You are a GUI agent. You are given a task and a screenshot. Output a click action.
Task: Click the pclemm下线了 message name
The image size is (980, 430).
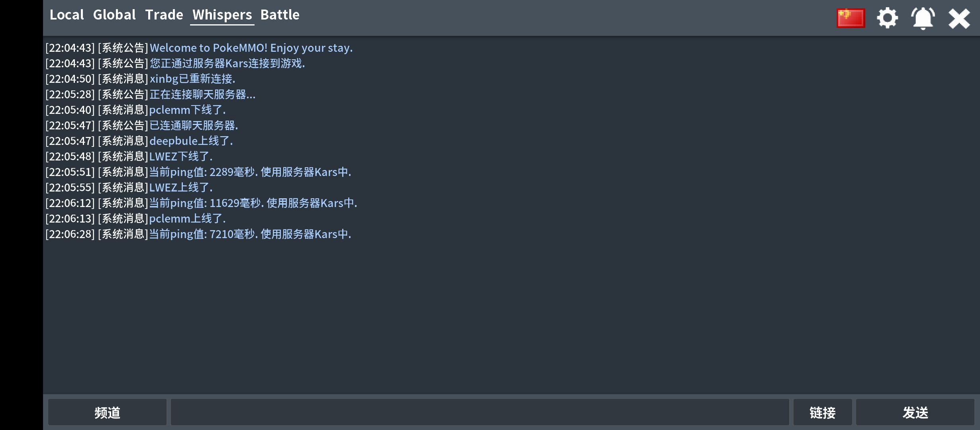(x=170, y=110)
